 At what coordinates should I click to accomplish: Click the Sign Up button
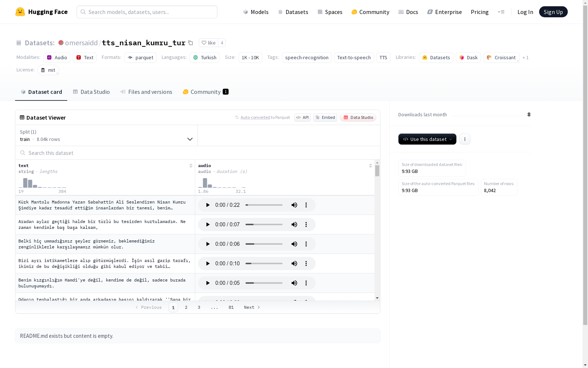[x=553, y=12]
